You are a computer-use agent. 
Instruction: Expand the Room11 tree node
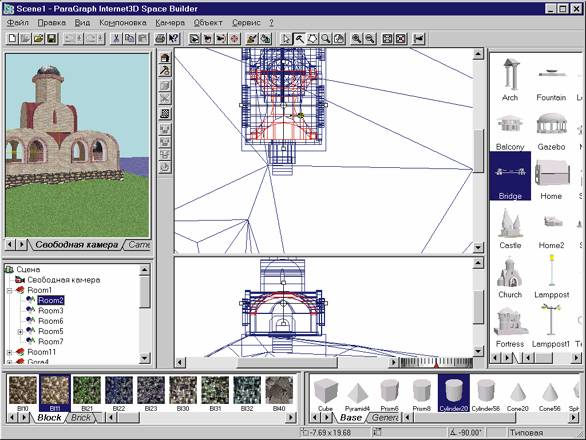[10, 352]
